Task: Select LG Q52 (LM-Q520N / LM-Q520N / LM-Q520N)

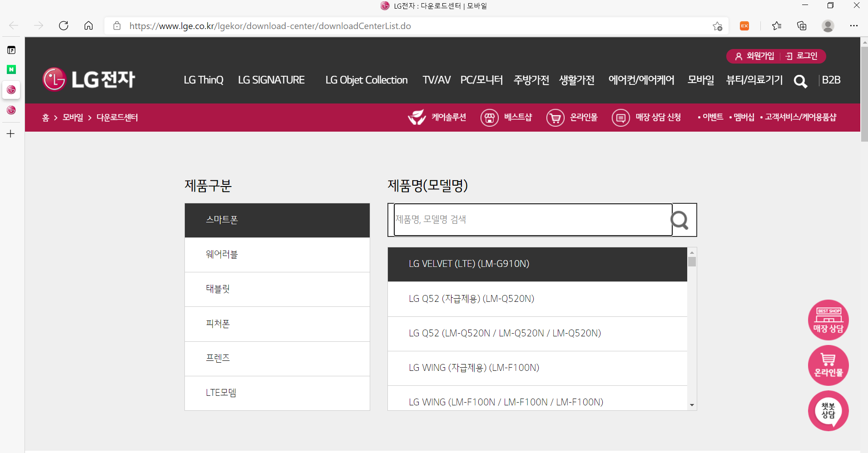Action: click(537, 334)
